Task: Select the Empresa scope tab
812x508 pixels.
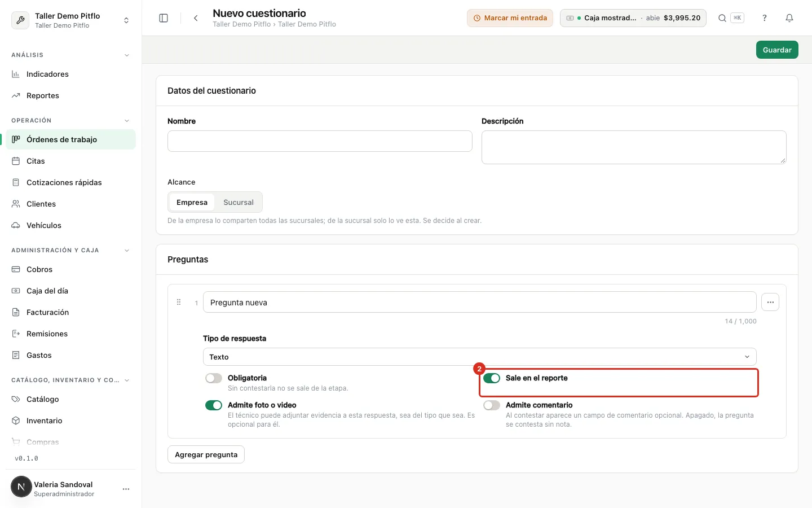Action: coord(192,202)
